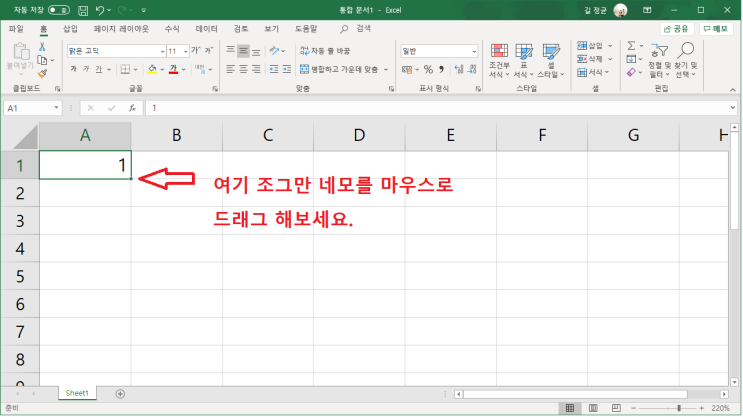Expand Merge and Center dropdown arrow

tap(386, 70)
